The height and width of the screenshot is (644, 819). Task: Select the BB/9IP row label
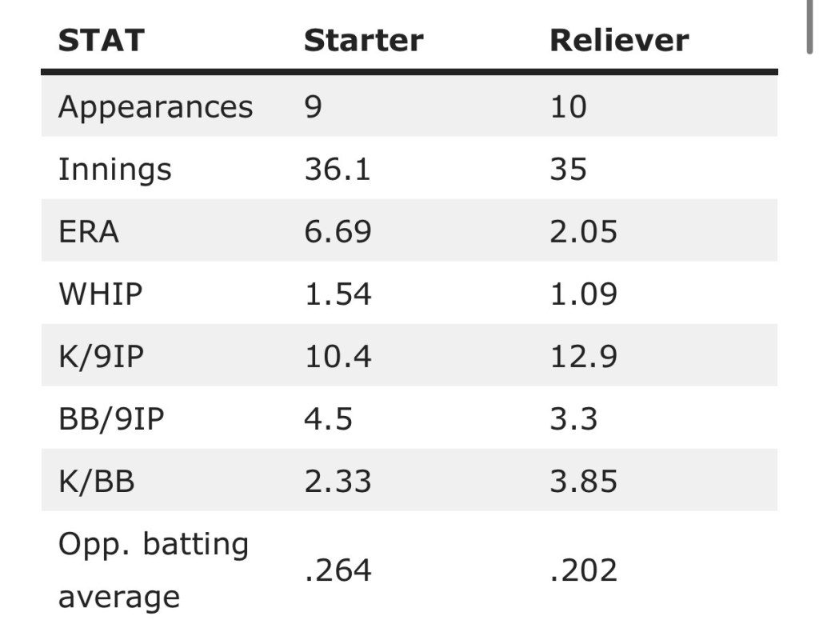point(111,418)
